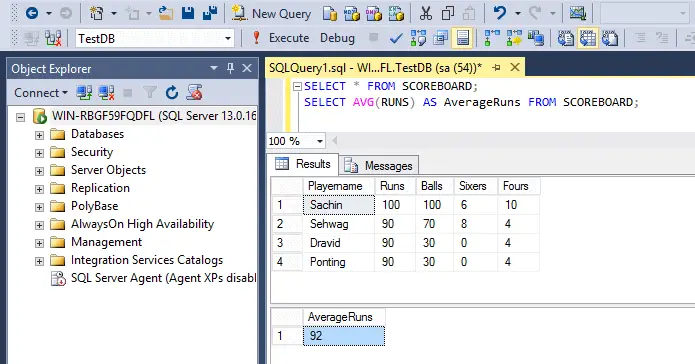Select the Ponting cell in results
Viewport: 695px width, 364px height.
pos(339,262)
